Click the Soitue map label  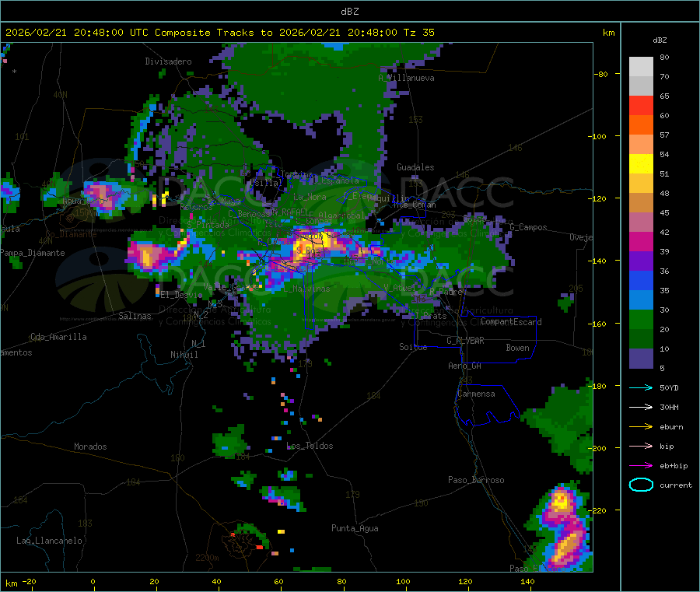point(413,347)
